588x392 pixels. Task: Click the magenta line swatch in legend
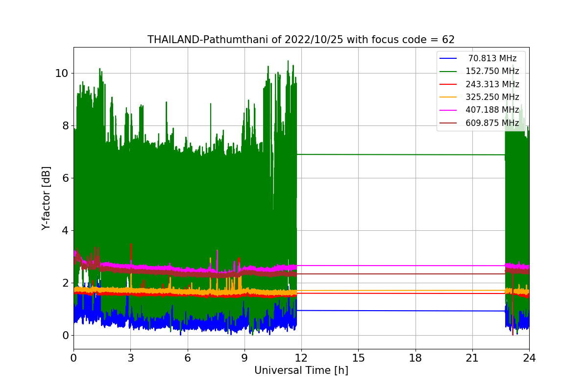pyautogui.click(x=448, y=110)
